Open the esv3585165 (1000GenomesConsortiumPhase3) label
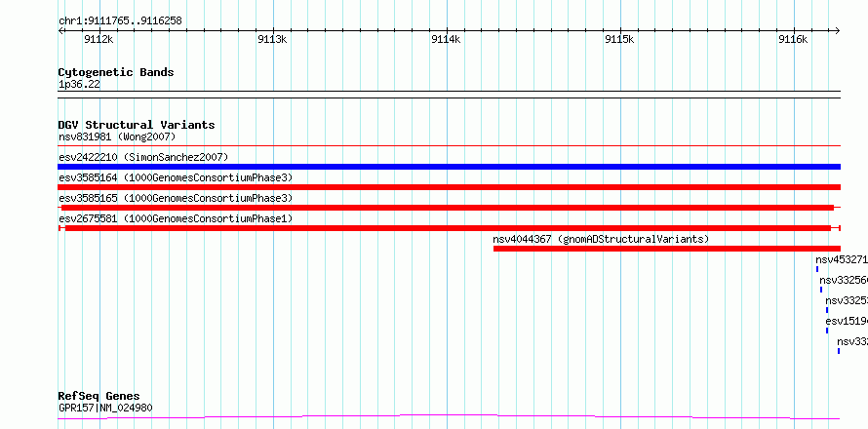The width and height of the screenshot is (868, 429). [x=176, y=198]
